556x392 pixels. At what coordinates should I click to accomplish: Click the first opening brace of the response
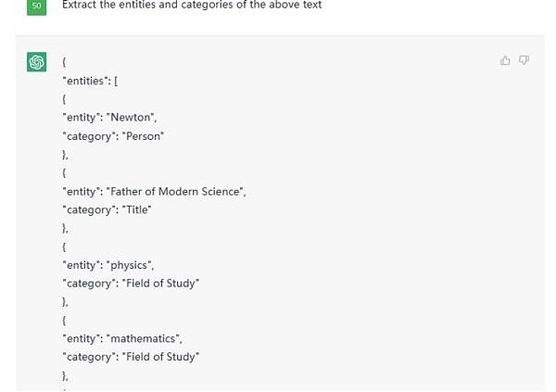coord(64,62)
